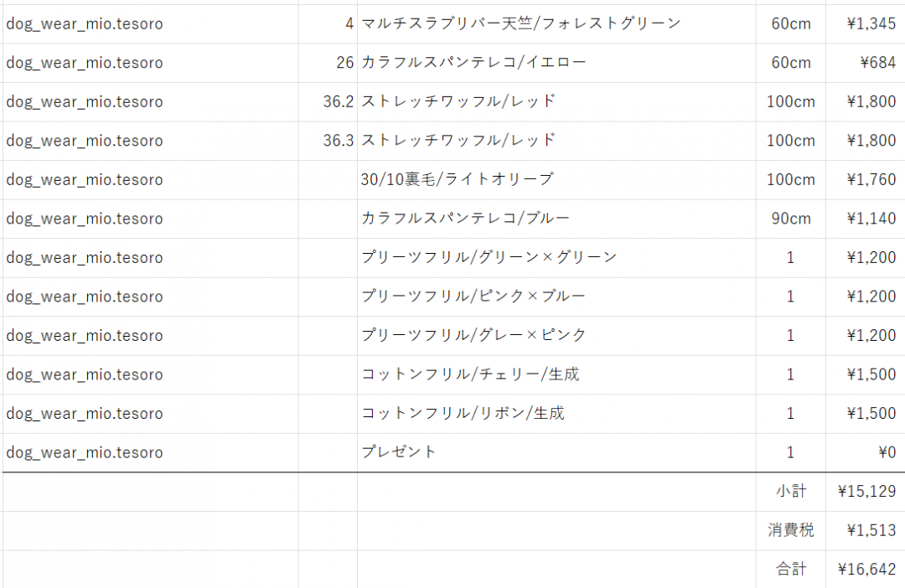Select the 消費税 label cell
The image size is (905, 588).
pyautogui.click(x=791, y=530)
